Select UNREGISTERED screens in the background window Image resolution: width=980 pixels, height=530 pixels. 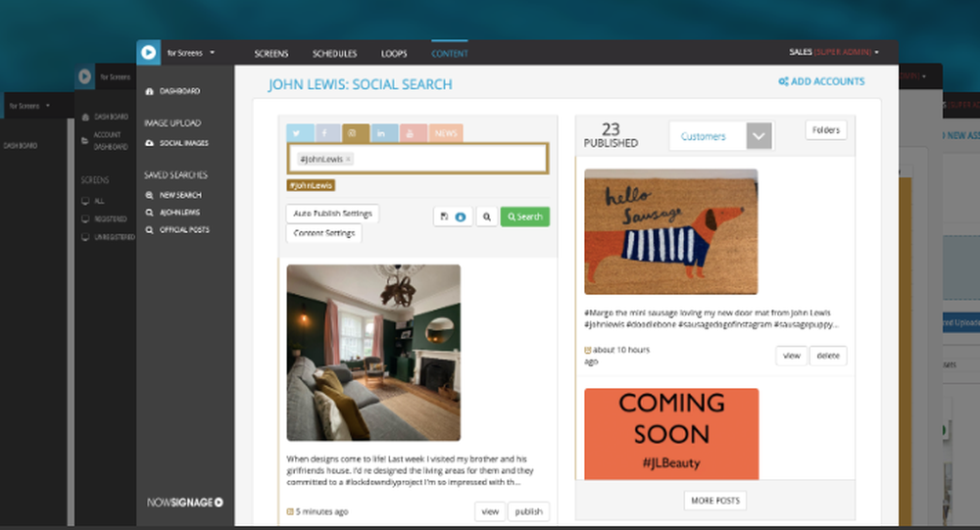point(115,237)
